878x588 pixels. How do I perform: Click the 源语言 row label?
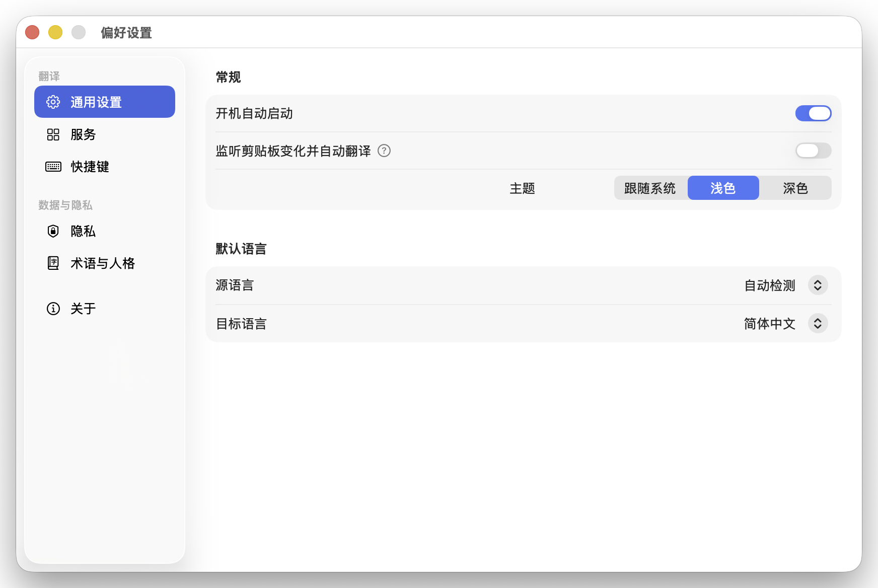coord(235,285)
